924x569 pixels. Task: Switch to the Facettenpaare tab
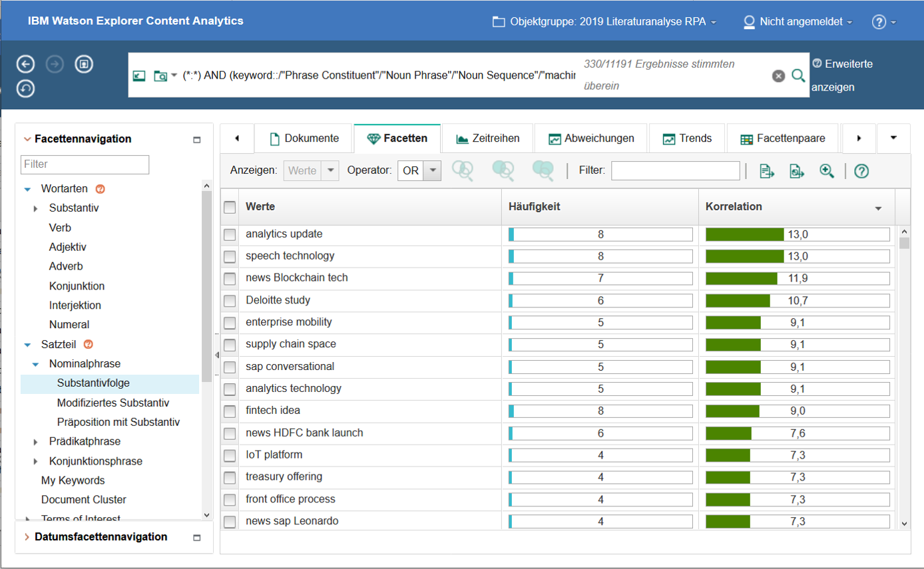coord(783,138)
